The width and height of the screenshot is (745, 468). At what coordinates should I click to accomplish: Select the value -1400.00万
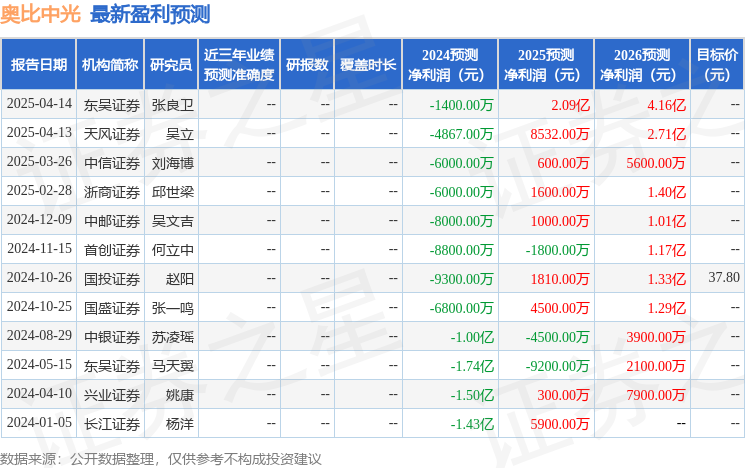click(x=461, y=105)
